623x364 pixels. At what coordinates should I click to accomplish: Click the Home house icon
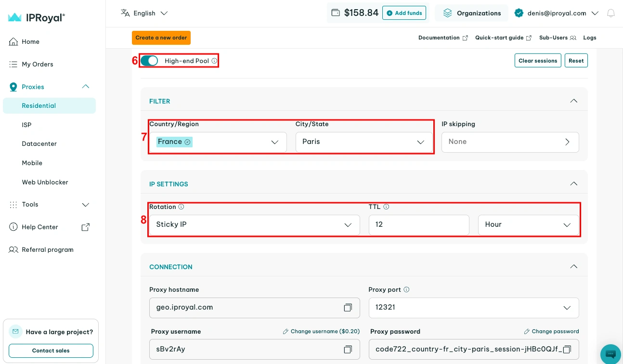tap(13, 42)
